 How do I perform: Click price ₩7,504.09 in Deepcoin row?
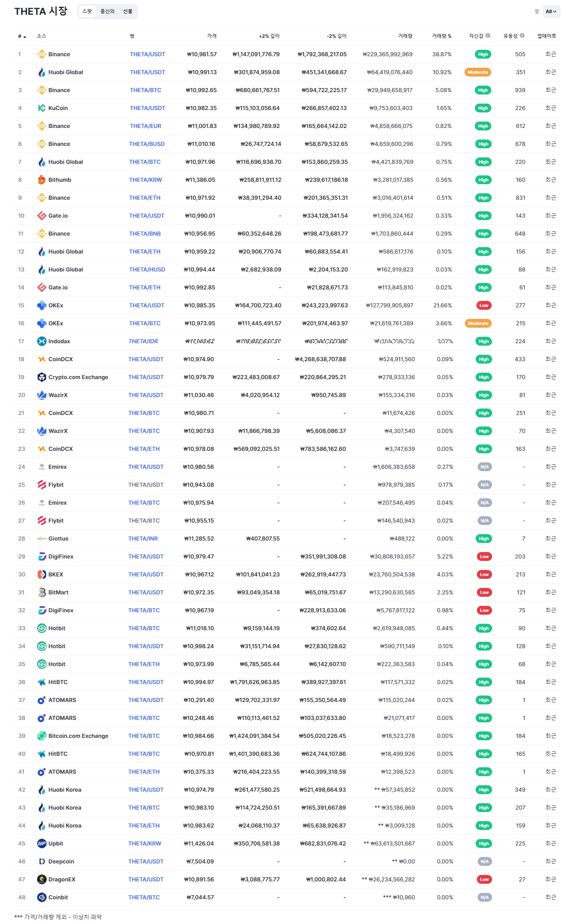(x=200, y=861)
